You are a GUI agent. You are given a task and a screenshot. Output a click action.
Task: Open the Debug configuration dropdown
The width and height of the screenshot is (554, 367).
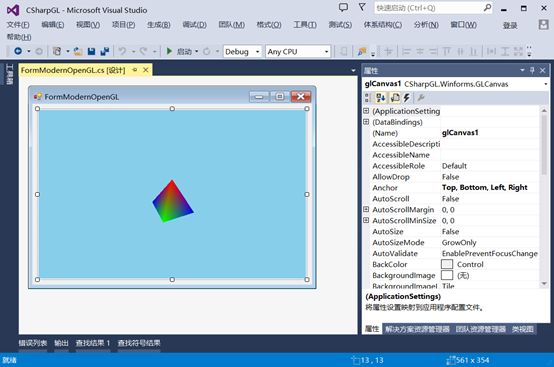pos(258,52)
